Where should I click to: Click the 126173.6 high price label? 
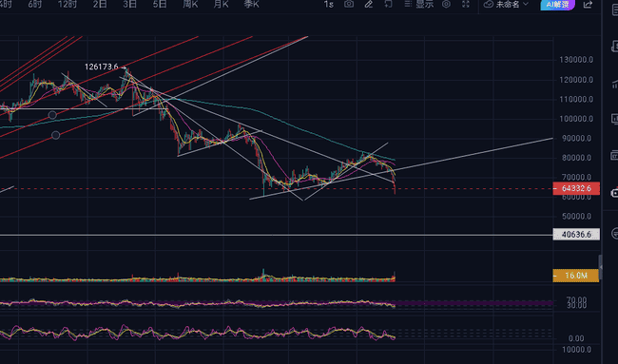coord(102,67)
